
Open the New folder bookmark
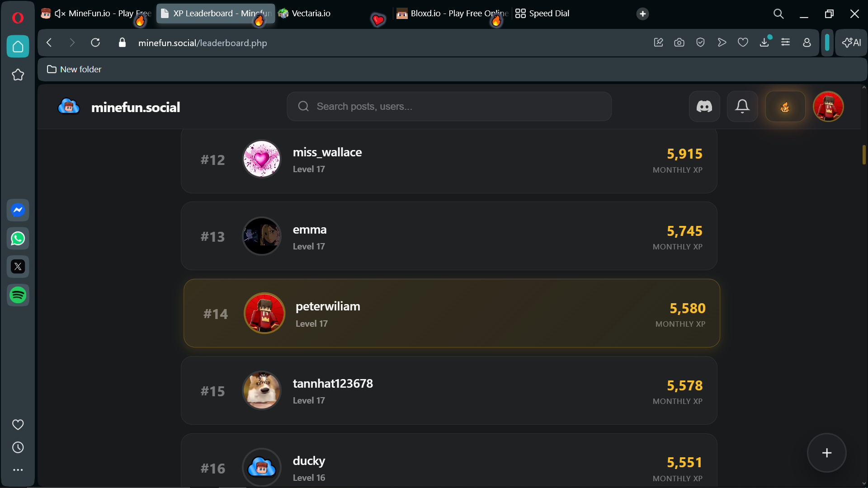pyautogui.click(x=75, y=69)
